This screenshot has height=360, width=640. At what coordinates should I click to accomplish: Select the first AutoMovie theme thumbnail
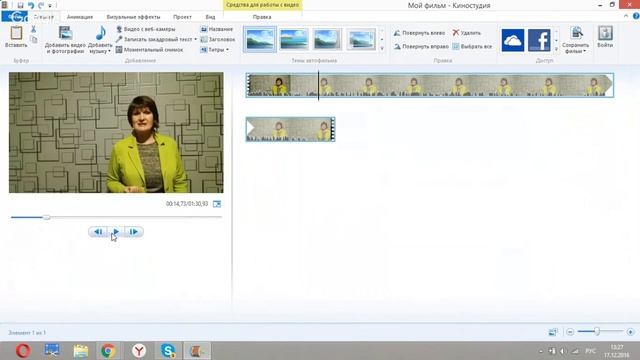click(260, 39)
